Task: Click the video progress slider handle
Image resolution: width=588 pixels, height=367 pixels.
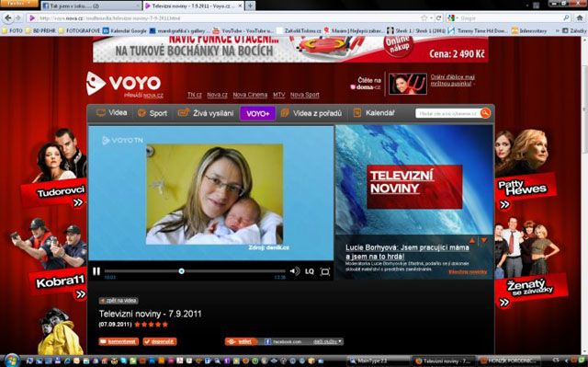Action: pyautogui.click(x=182, y=271)
